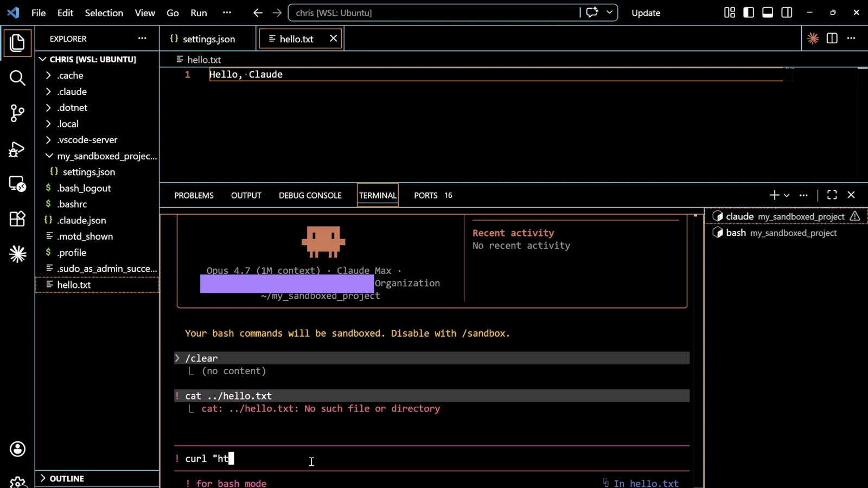Select the claude my_sandboxed_project terminal

786,216
